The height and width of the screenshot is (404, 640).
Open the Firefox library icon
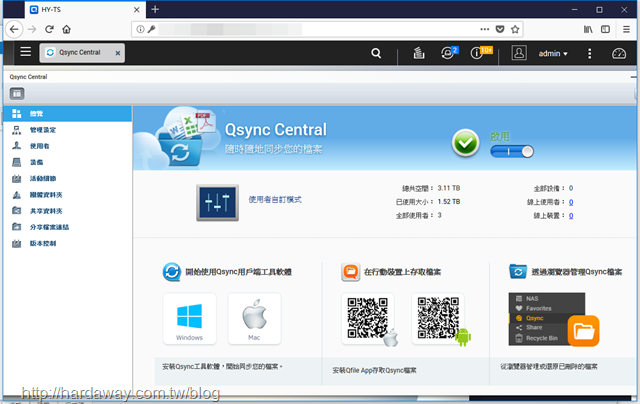pos(588,29)
